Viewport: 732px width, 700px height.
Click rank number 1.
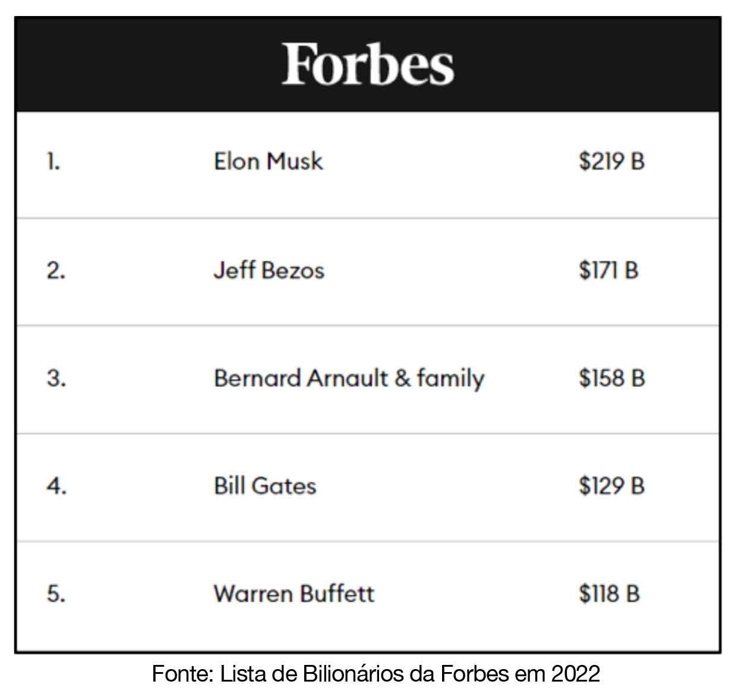[53, 161]
